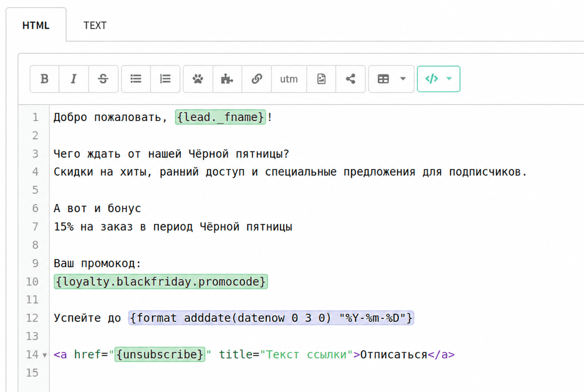Click the {unsubscribe} variable in href

click(x=160, y=354)
